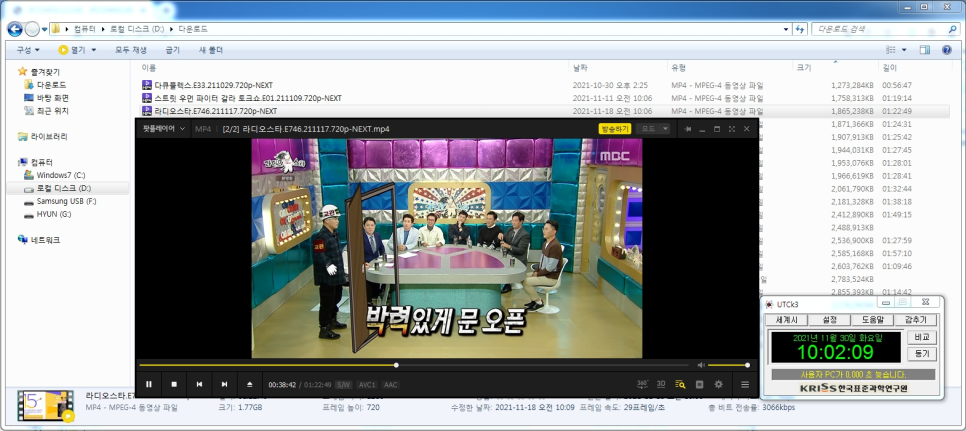Open the playlist search icon in PotPlayer

pos(680,384)
